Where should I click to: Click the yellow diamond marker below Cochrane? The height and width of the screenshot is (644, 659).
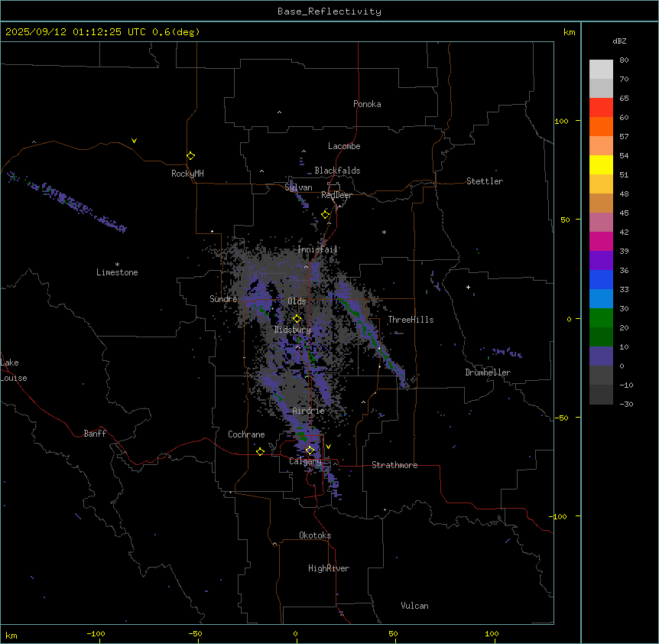[x=260, y=451]
